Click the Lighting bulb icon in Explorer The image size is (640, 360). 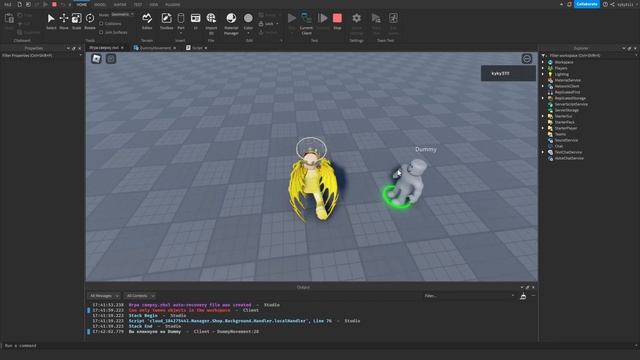[x=550, y=74]
